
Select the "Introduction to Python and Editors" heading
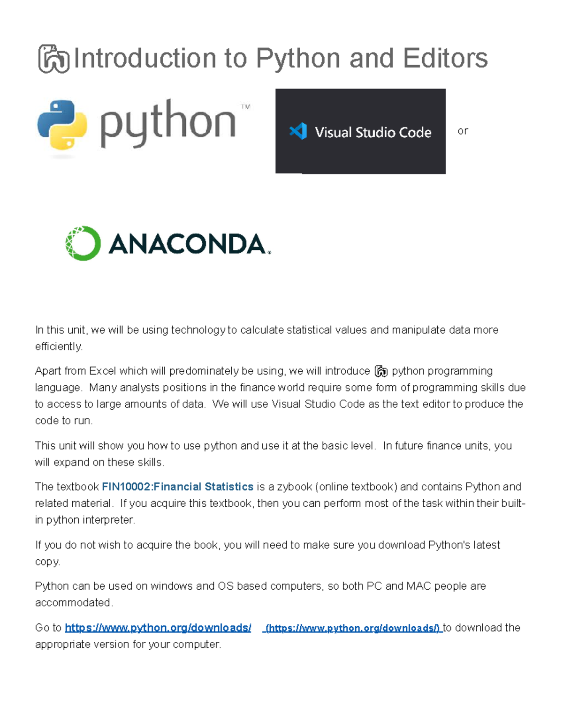click(x=281, y=59)
